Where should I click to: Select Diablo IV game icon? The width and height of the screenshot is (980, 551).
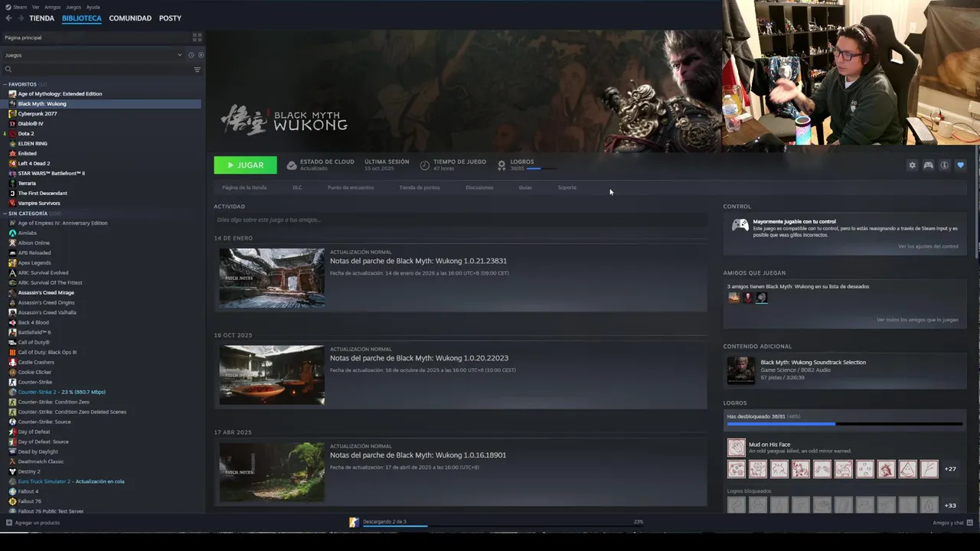click(12, 124)
